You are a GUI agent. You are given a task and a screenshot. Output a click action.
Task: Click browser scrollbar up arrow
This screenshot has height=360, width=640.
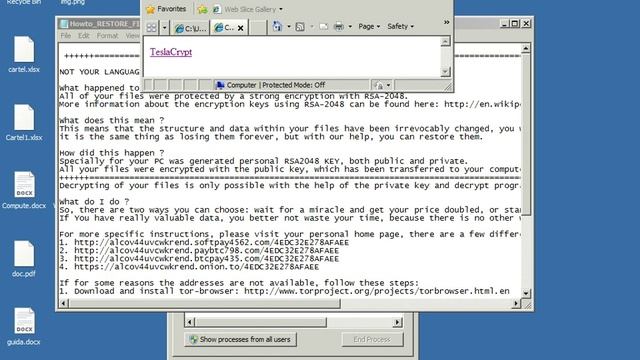tap(445, 41)
